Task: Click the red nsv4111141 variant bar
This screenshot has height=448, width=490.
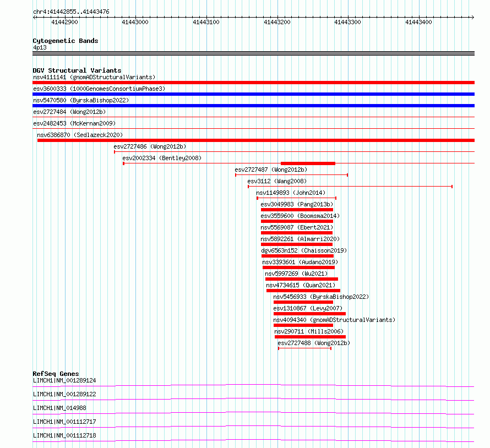Action: (x=253, y=83)
